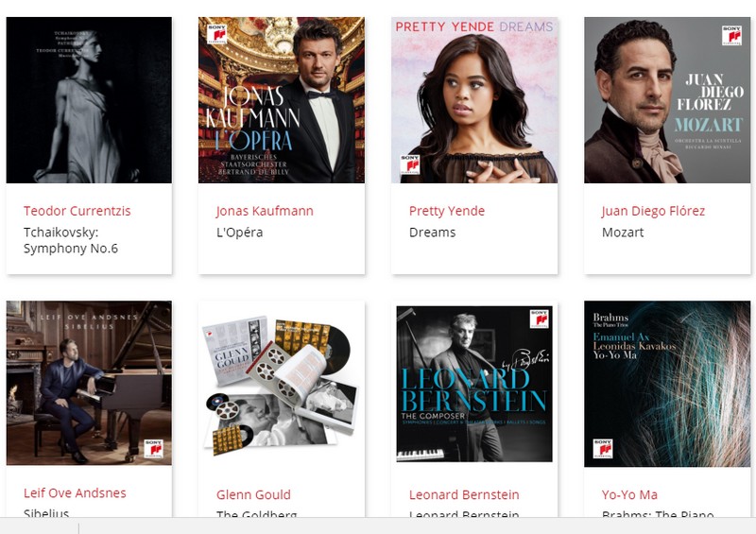Click the Mozart album title text
The width and height of the screenshot is (756, 534).
click(x=623, y=233)
